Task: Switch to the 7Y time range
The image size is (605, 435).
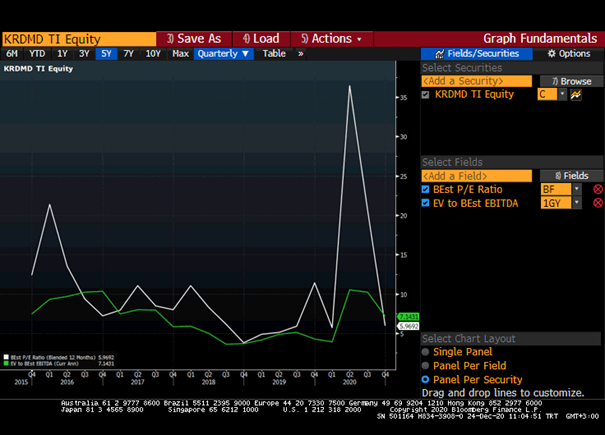Action: coord(128,54)
